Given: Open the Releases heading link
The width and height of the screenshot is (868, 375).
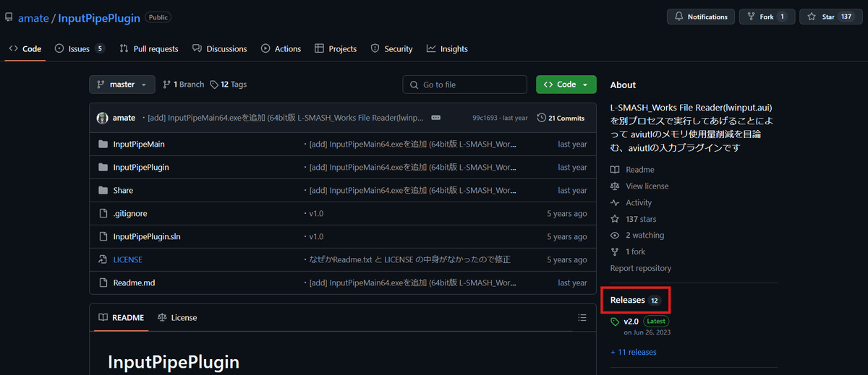Looking at the screenshot, I should (635, 300).
